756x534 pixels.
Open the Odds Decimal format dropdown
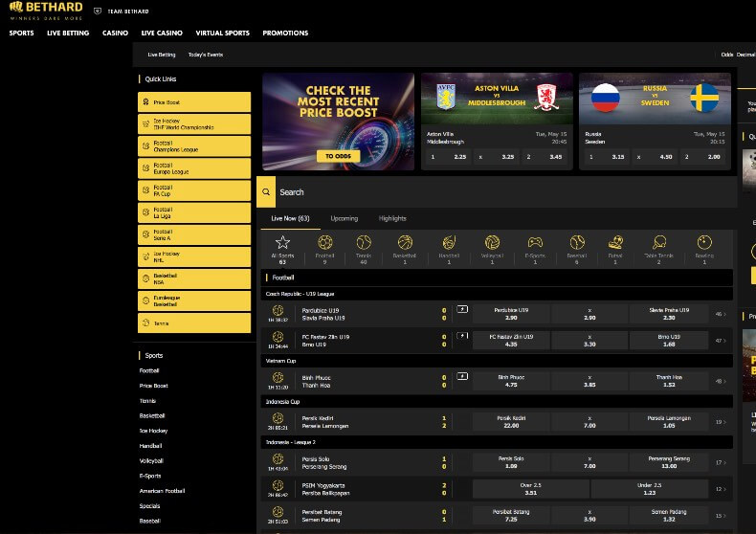coord(738,55)
